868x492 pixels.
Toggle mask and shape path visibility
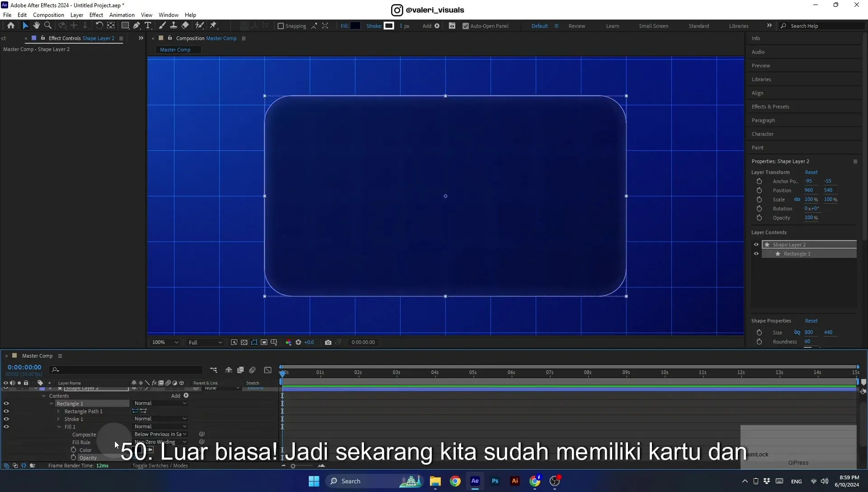click(254, 342)
